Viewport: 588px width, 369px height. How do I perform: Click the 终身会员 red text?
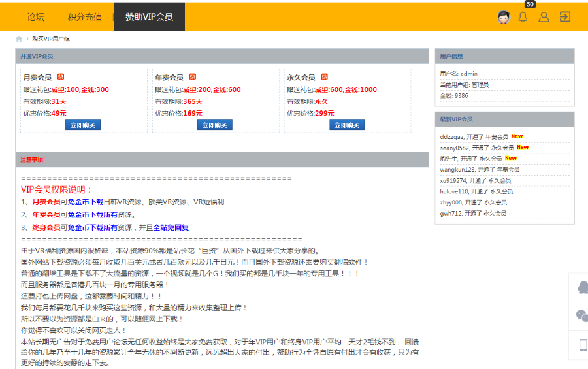(x=46, y=228)
